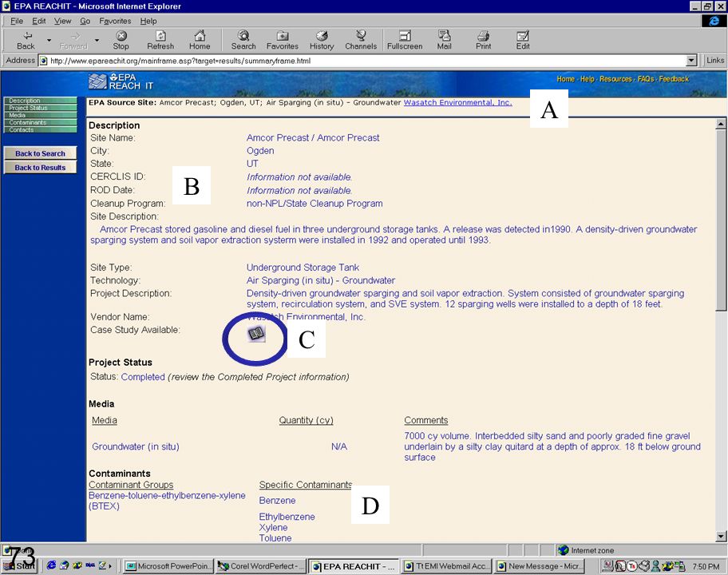
Task: Open the Help menu
Action: tap(148, 21)
